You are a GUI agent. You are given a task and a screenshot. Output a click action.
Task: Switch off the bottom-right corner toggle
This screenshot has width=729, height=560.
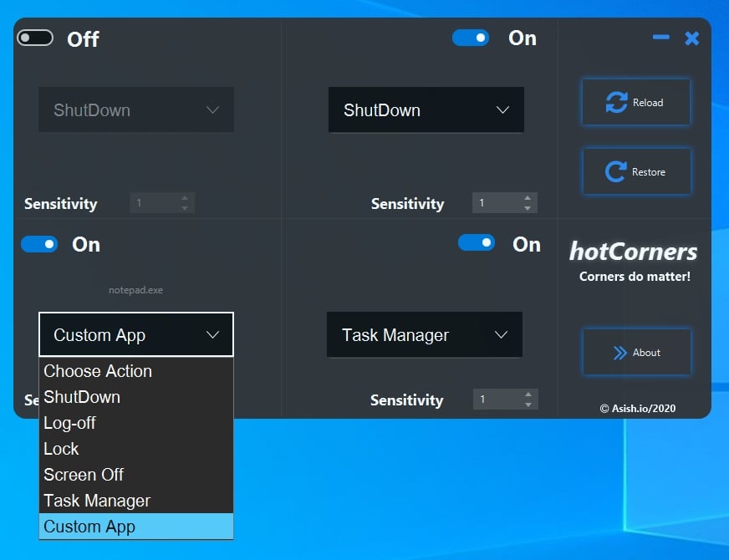[x=477, y=242]
